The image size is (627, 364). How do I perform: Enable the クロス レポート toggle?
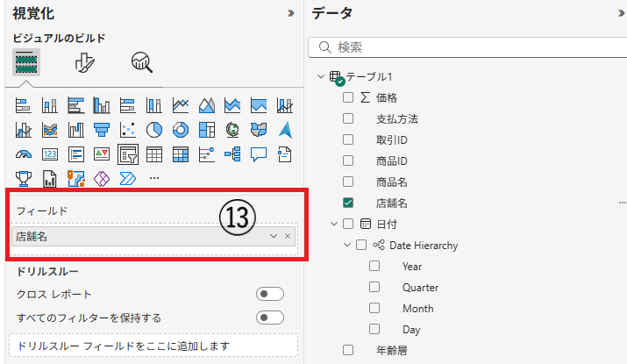269,294
